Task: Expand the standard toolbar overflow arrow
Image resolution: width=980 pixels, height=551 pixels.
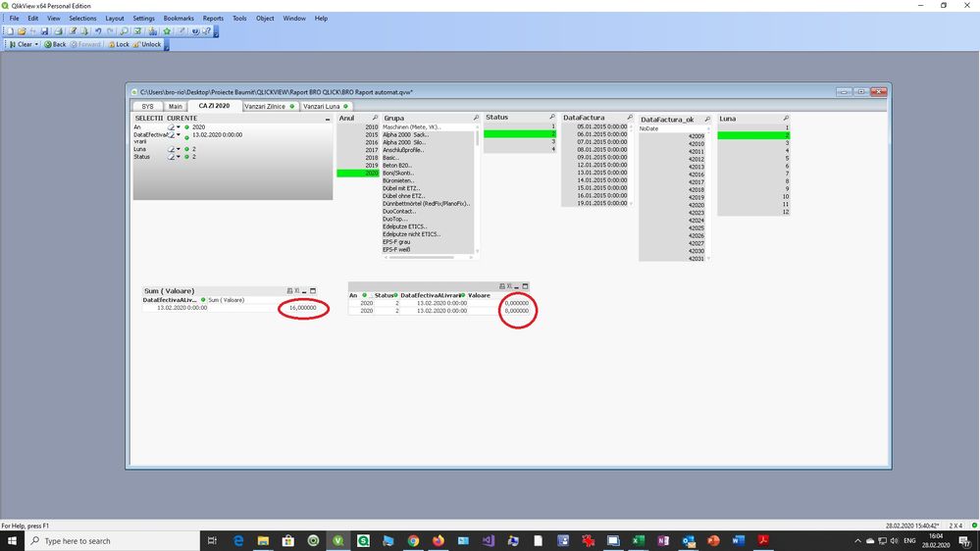Action: (216, 31)
